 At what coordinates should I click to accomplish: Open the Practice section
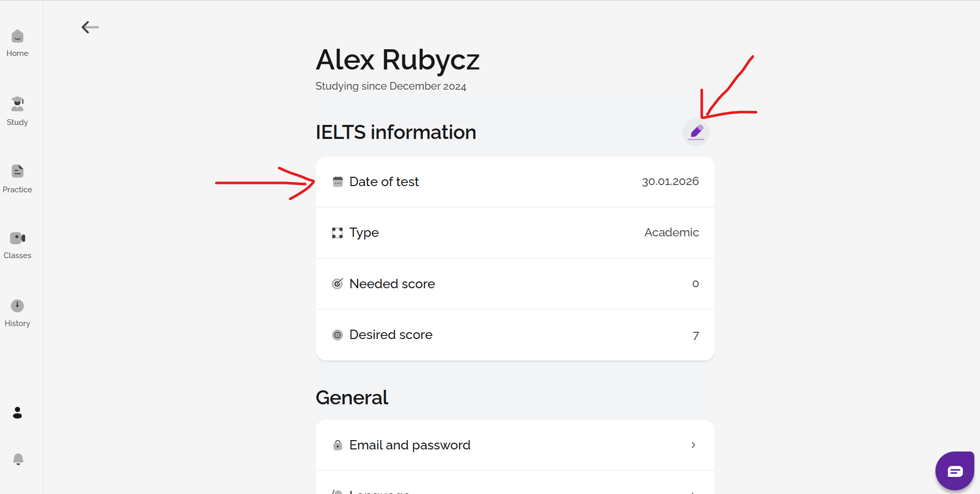(x=18, y=171)
